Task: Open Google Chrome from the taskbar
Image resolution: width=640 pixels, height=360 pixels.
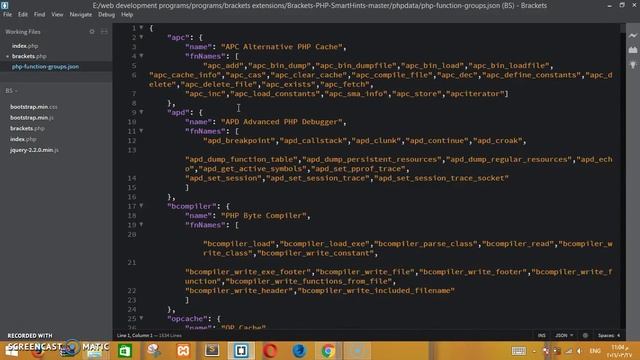Action: tap(328, 351)
